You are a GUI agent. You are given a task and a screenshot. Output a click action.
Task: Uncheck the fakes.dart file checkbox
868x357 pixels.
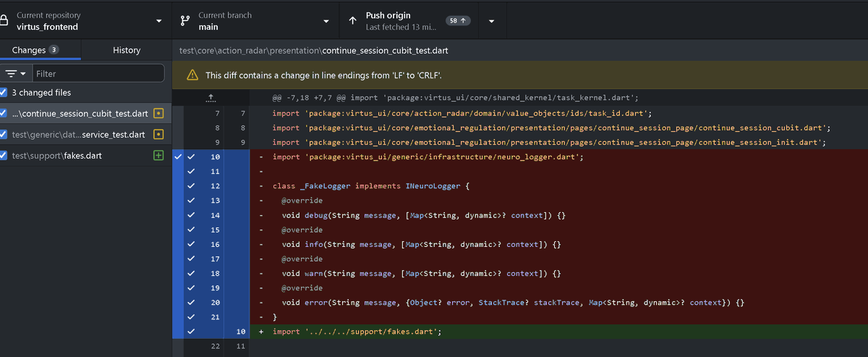(4, 156)
